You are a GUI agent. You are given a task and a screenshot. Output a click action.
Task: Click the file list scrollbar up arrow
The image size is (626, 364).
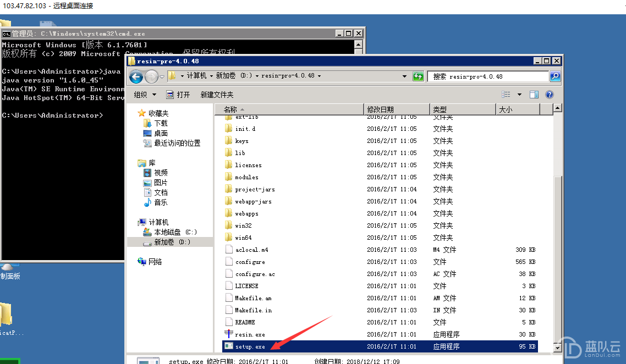point(557,108)
